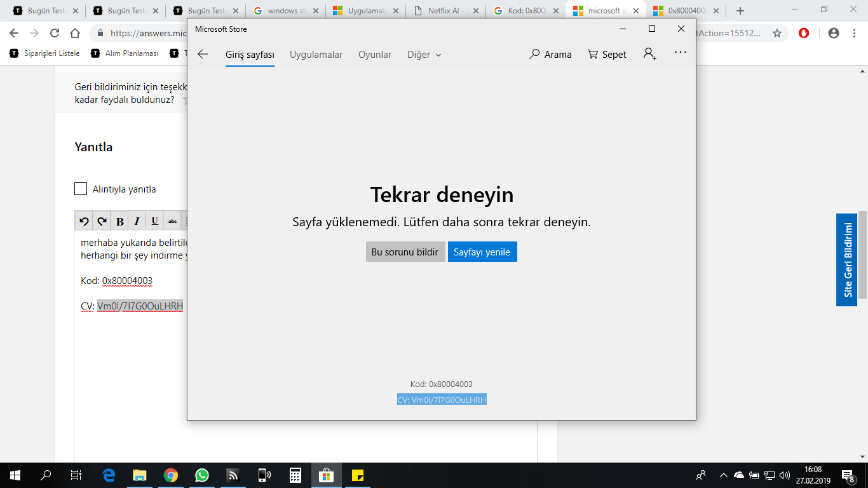Open the Chrome profile avatar
Screen dimensions: 868x488
tap(834, 33)
